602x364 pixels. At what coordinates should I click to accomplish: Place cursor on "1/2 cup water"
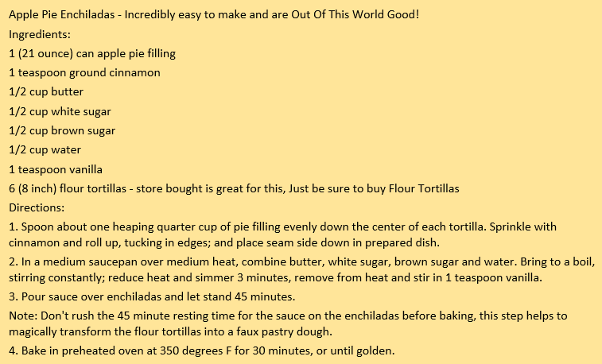[x=45, y=149]
